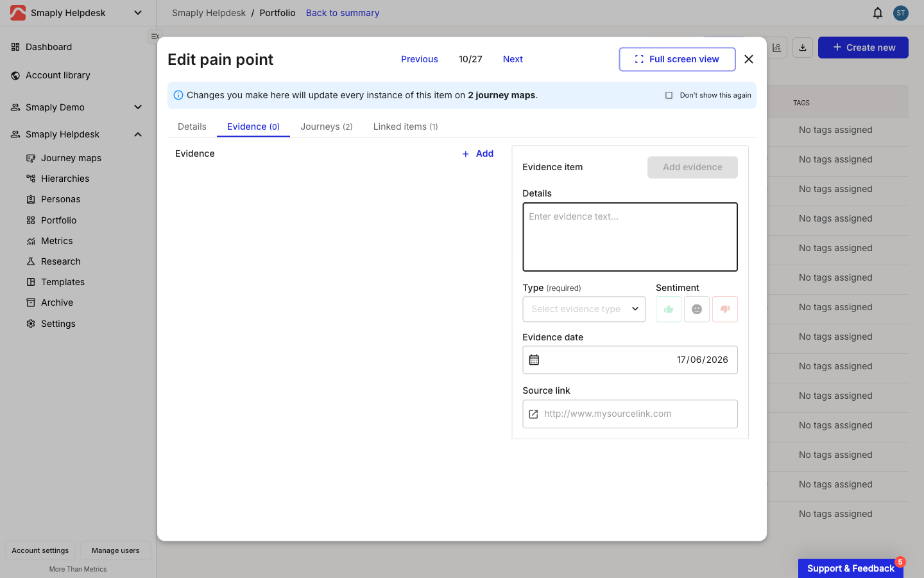Click the Portfolio breadcrumb
Screen dimensions: 924x578
click(277, 13)
